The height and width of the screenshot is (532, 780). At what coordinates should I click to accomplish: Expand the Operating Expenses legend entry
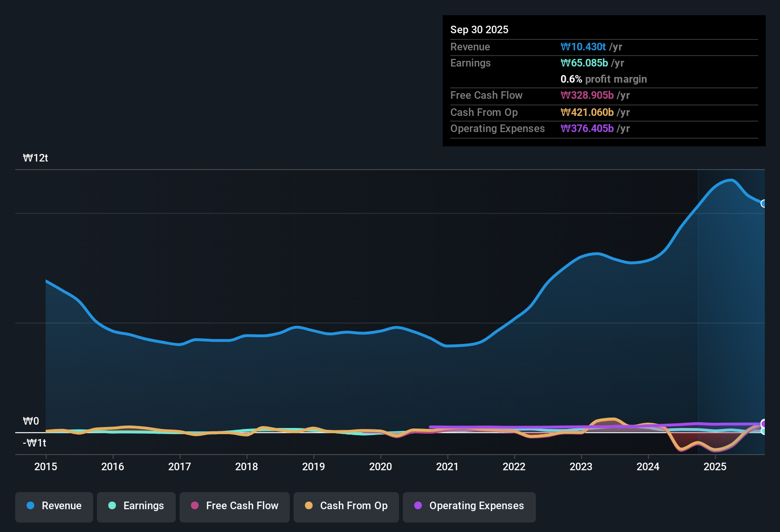[x=469, y=506]
